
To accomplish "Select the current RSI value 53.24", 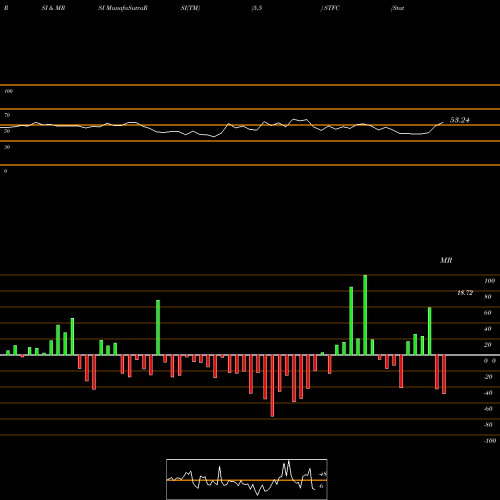I will 460,120.
